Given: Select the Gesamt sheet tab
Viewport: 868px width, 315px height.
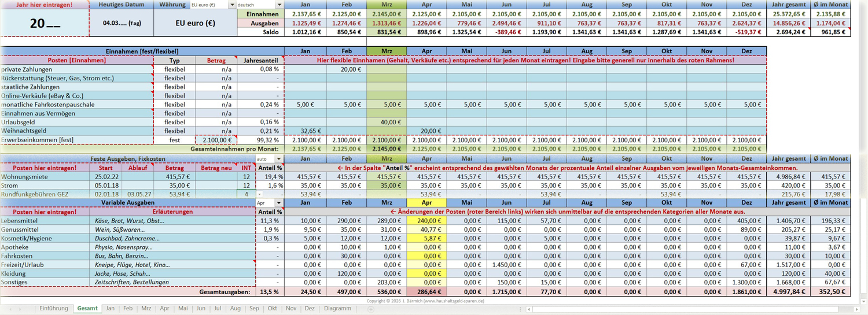Looking at the screenshot, I should pyautogui.click(x=87, y=309).
